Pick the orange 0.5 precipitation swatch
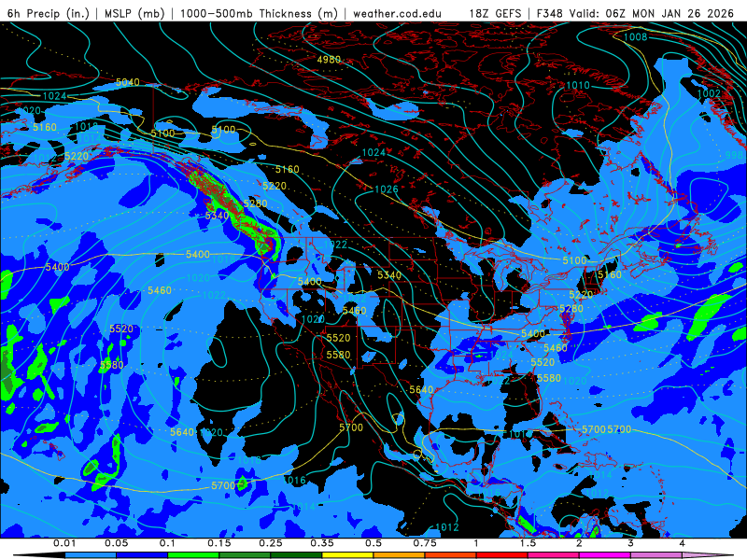The height and width of the screenshot is (560, 747). [400, 555]
